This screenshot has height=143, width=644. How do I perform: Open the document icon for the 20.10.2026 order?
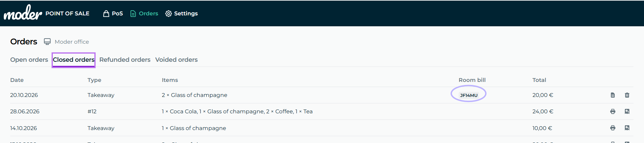tap(613, 95)
